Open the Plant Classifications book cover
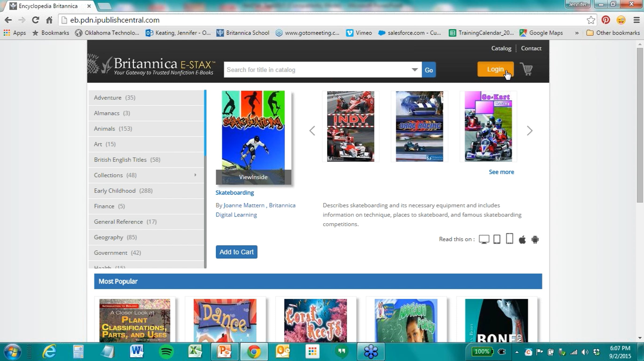 [x=134, y=320]
